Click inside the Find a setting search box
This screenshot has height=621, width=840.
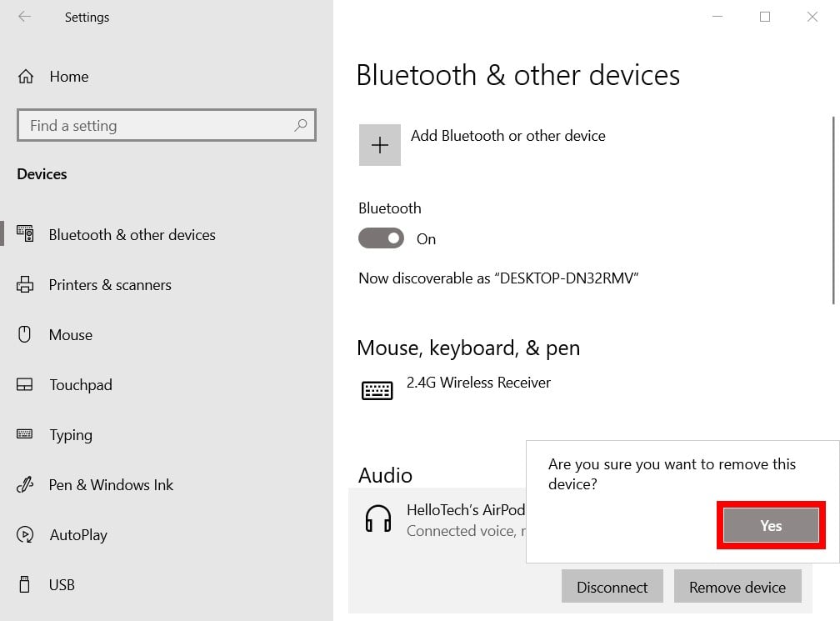pos(167,125)
